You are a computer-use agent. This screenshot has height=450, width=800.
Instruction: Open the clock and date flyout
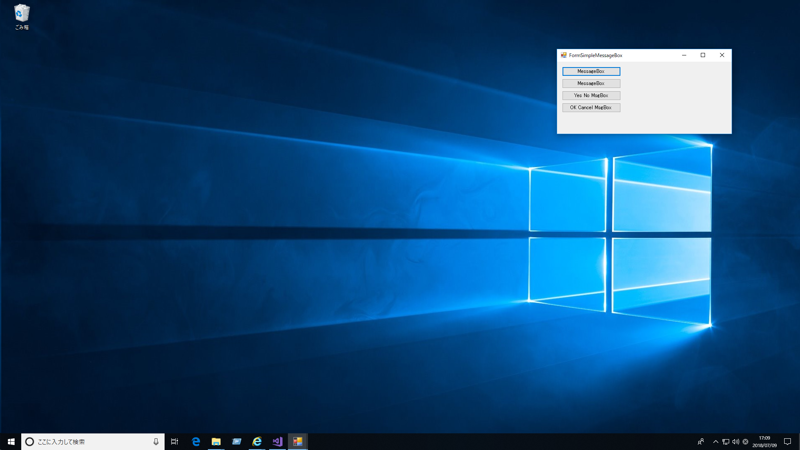[764, 441]
